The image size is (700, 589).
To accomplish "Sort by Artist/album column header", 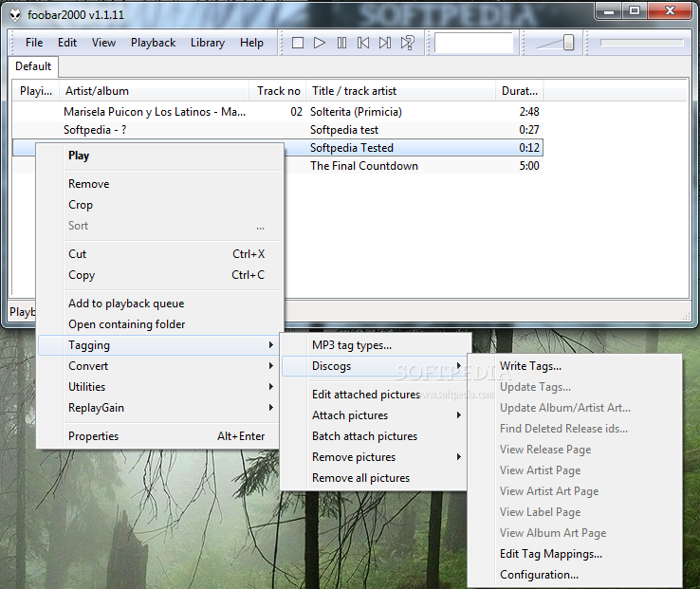I will (x=154, y=91).
